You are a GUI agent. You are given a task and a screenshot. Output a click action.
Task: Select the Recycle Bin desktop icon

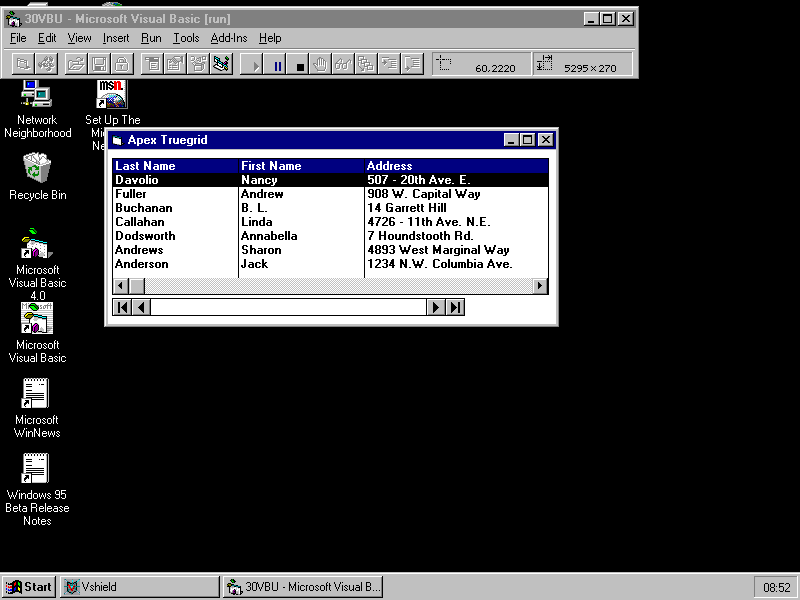[x=37, y=170]
